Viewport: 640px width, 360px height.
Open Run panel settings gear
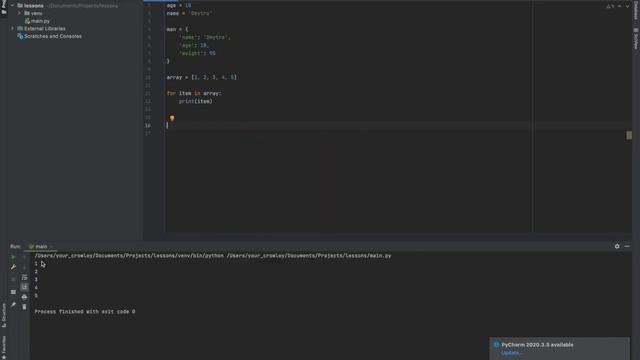[x=617, y=246]
